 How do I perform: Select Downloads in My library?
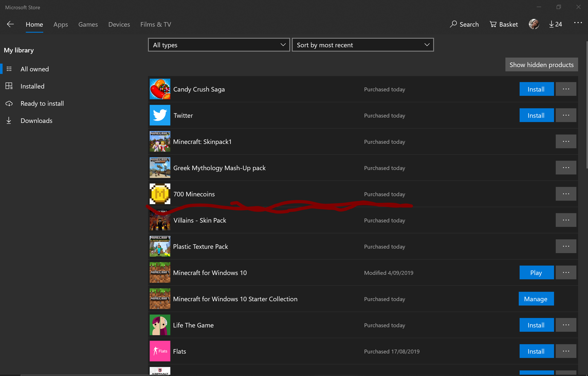pyautogui.click(x=36, y=120)
